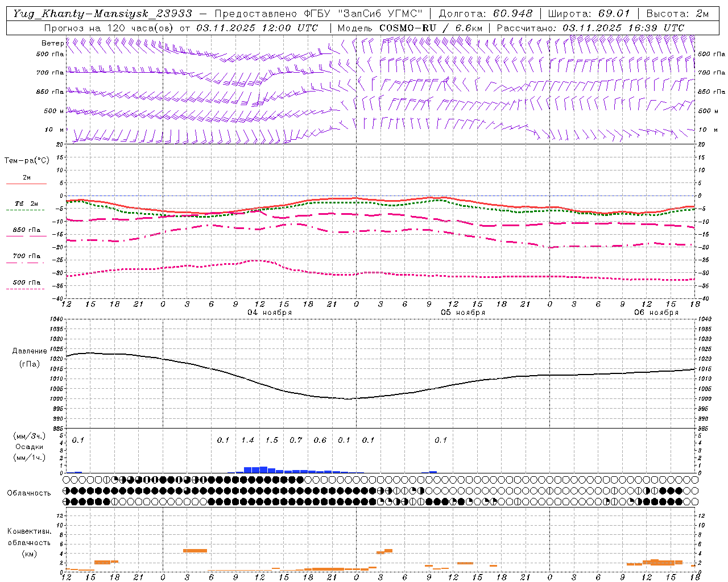Click the 05 ноября date label
Image resolution: width=728 pixels, height=582 pixels.
[463, 313]
